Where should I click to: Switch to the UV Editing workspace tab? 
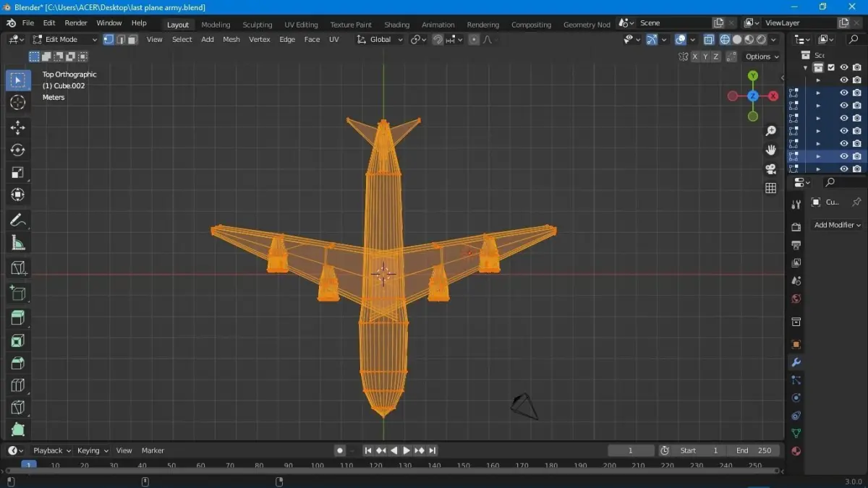tap(301, 25)
